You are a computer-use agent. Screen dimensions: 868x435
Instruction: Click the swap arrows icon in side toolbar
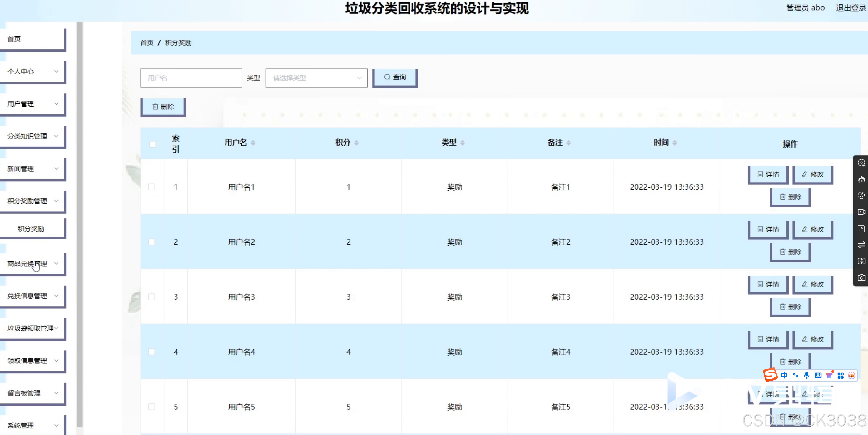point(861,245)
